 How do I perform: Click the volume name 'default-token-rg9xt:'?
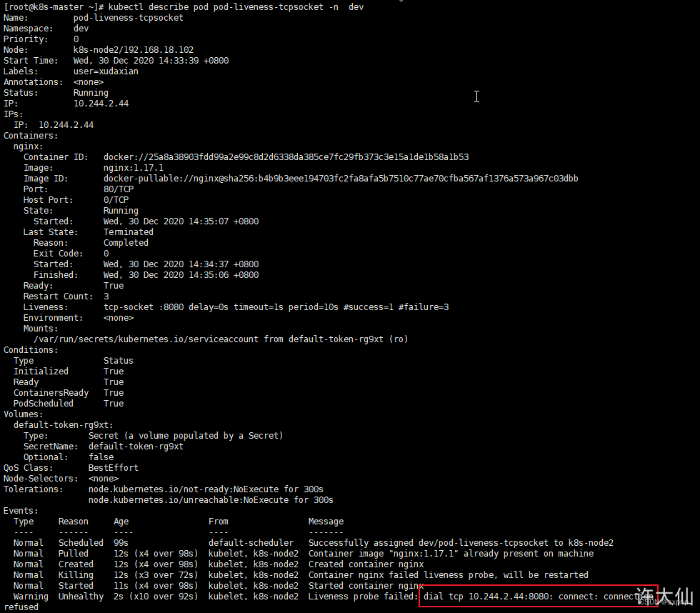point(64,425)
